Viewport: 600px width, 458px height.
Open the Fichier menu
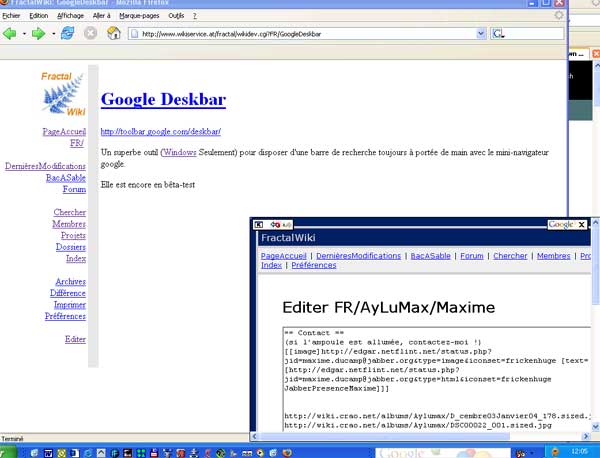click(x=12, y=17)
